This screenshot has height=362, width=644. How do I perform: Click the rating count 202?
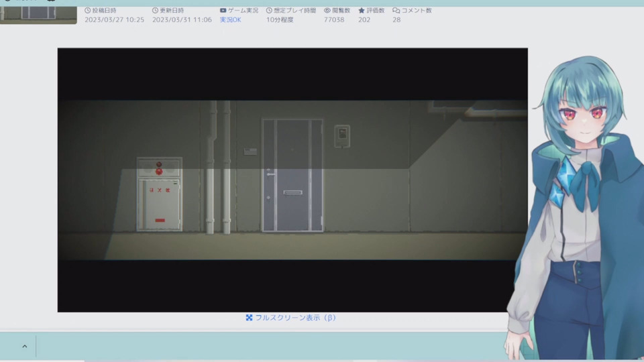[x=364, y=19]
